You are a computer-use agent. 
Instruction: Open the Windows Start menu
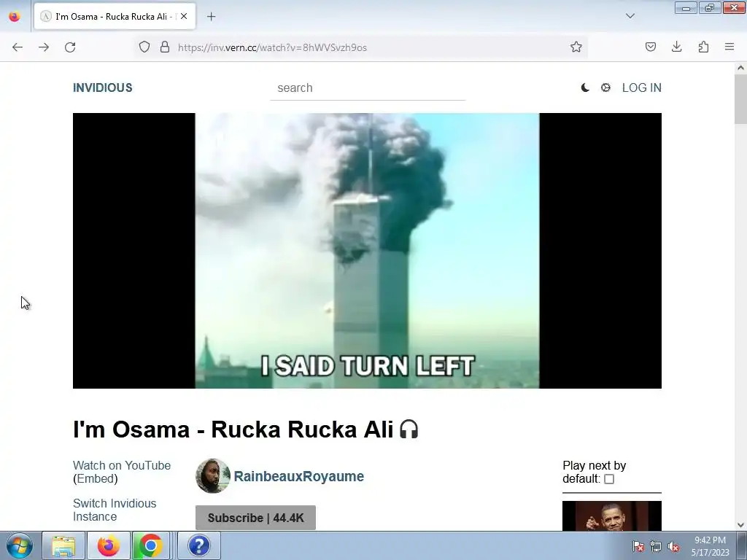pos(20,545)
